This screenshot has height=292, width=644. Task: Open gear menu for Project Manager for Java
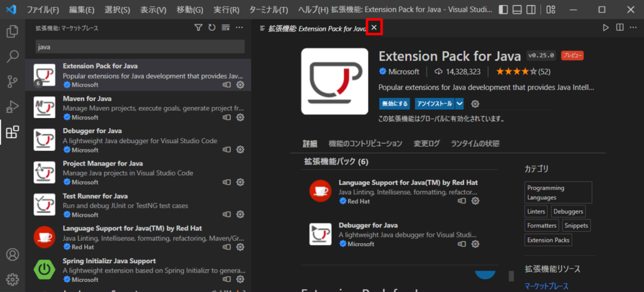[x=240, y=182]
